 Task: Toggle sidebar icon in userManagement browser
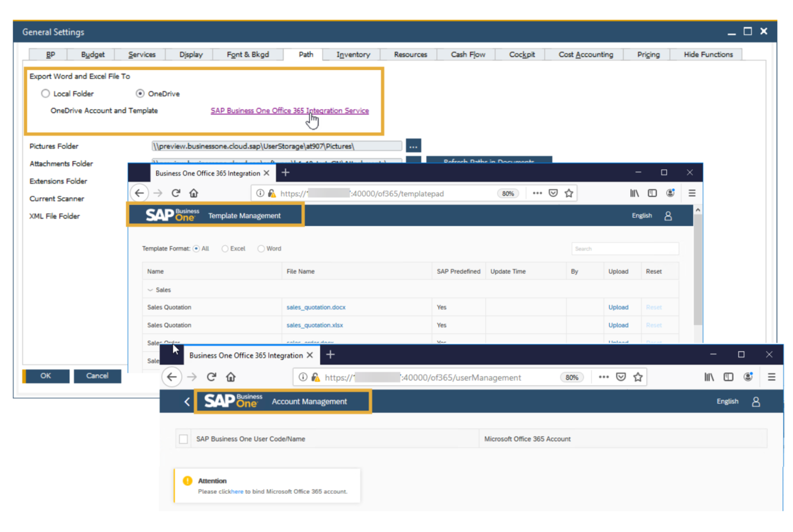click(x=729, y=377)
